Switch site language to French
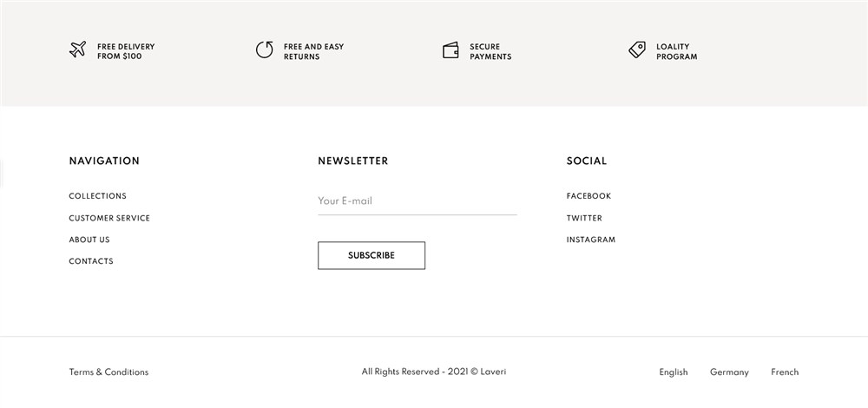The width and height of the screenshot is (868, 408). click(785, 372)
